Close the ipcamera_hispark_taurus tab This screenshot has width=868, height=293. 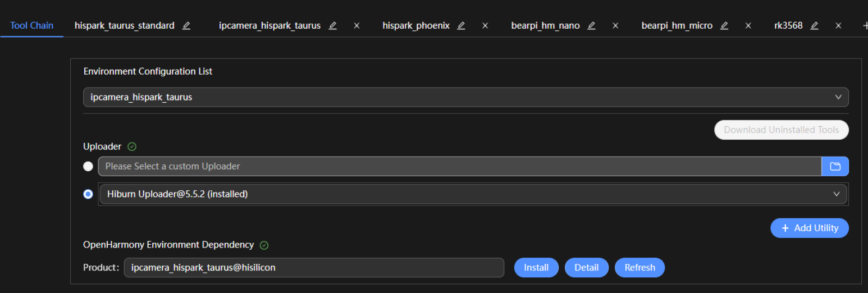tap(357, 26)
